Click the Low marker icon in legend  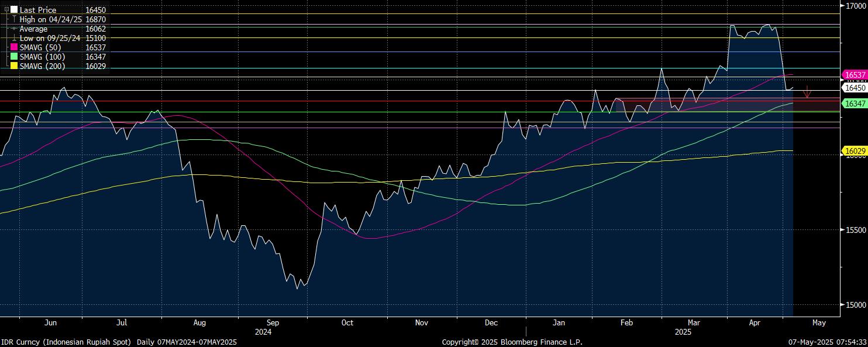pyautogui.click(x=14, y=38)
